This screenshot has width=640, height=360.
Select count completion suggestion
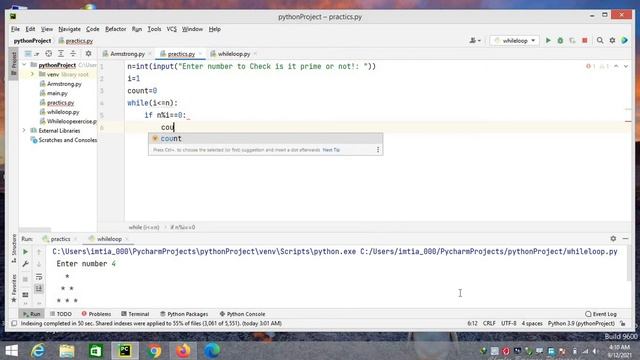(x=265, y=138)
